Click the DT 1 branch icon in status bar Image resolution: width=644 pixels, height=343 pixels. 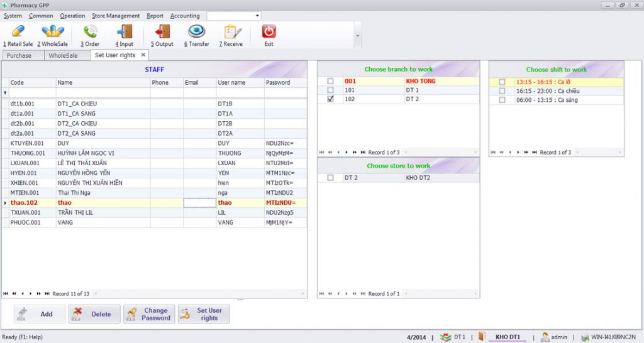[x=446, y=337]
